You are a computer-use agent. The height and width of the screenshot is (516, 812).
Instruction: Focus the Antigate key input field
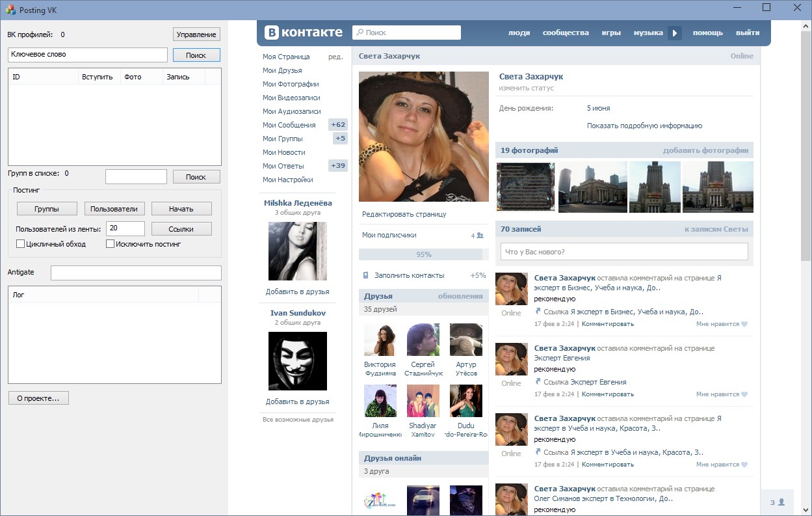click(136, 273)
